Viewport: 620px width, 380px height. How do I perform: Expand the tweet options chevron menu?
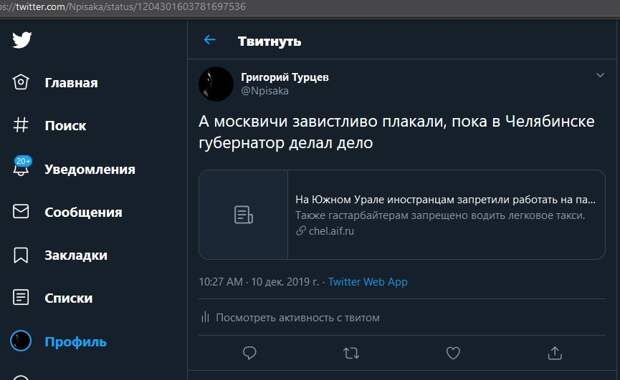(x=600, y=75)
